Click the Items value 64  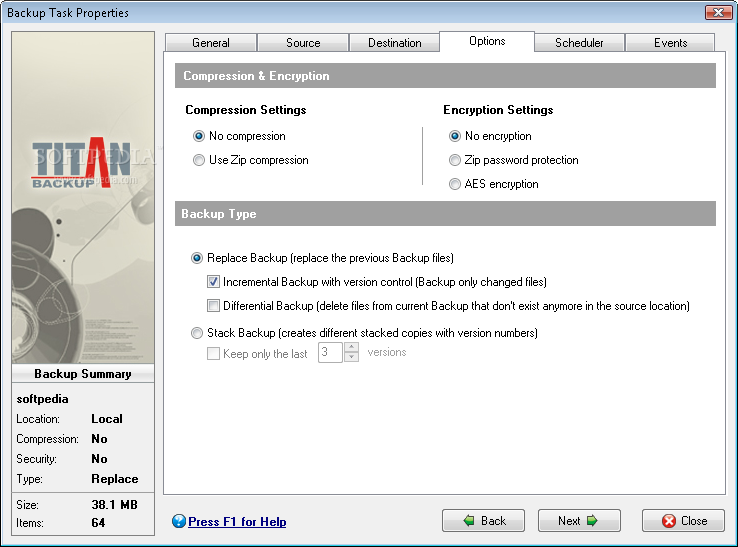coord(98,523)
